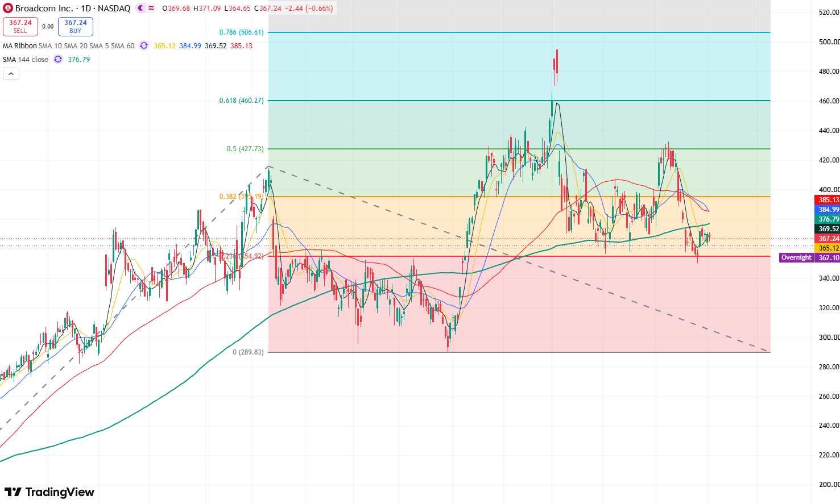The width and height of the screenshot is (840, 504).
Task: Click the dark 369.52 value in MA Ribbon legend
Action: coord(216,45)
